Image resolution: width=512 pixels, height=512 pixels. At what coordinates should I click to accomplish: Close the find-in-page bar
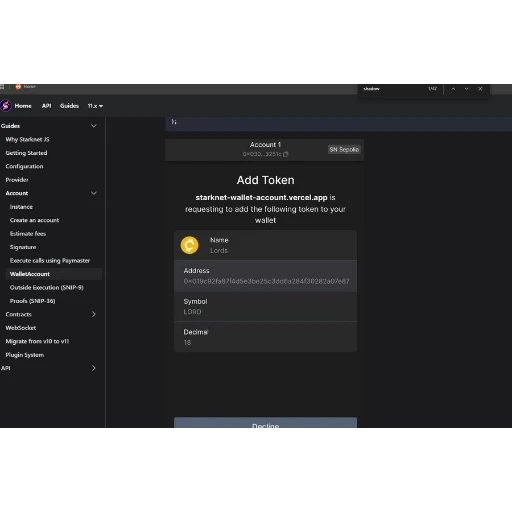click(480, 89)
